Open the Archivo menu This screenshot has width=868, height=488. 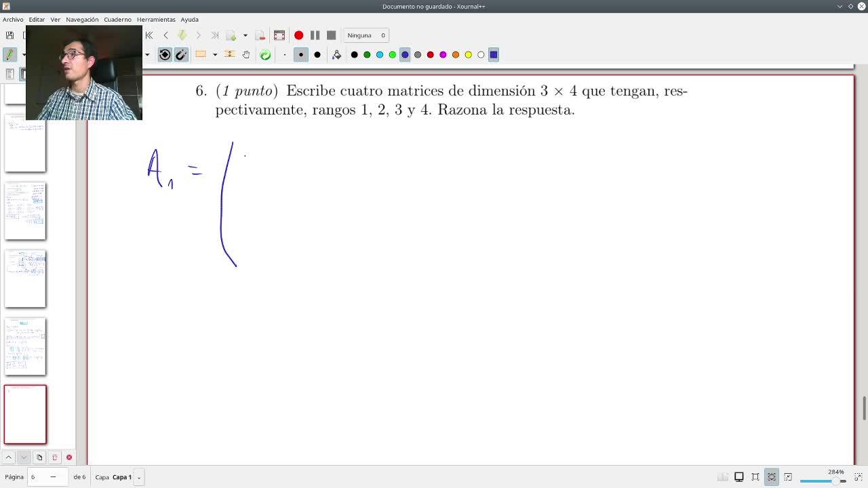pos(13,20)
